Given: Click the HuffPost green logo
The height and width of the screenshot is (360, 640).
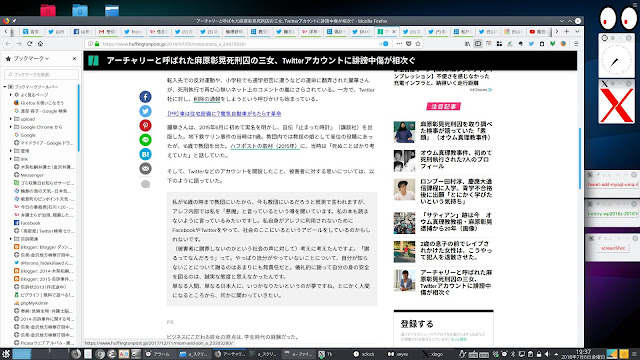Looking at the screenshot, I should (93, 61).
